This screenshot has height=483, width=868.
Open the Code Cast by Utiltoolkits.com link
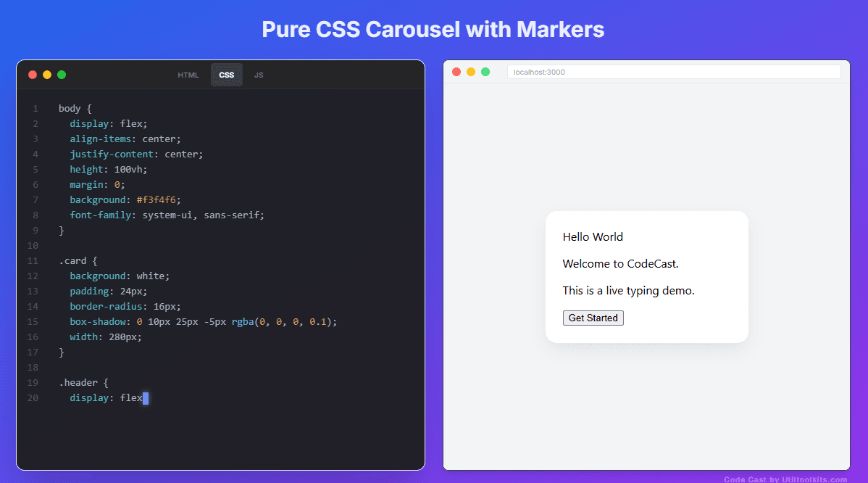click(788, 479)
